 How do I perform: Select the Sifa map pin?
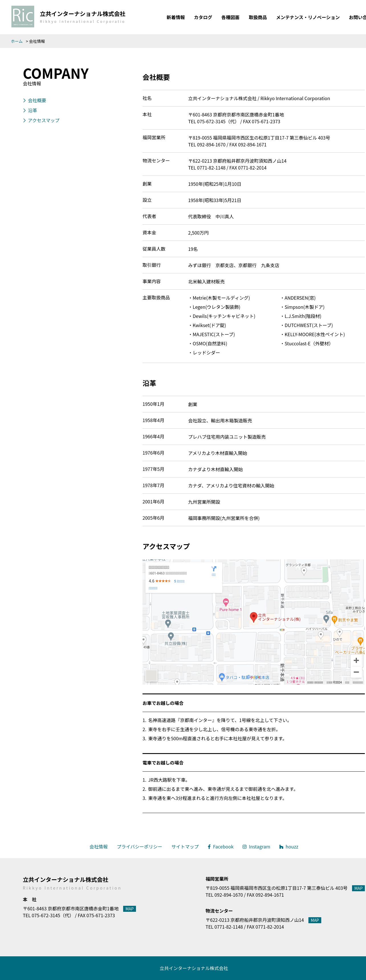click(326, 619)
